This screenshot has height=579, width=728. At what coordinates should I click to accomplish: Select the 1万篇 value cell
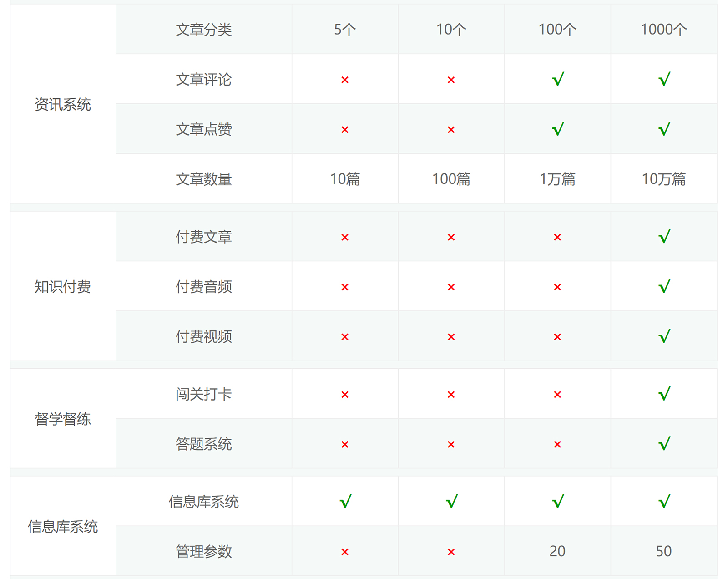(x=557, y=179)
